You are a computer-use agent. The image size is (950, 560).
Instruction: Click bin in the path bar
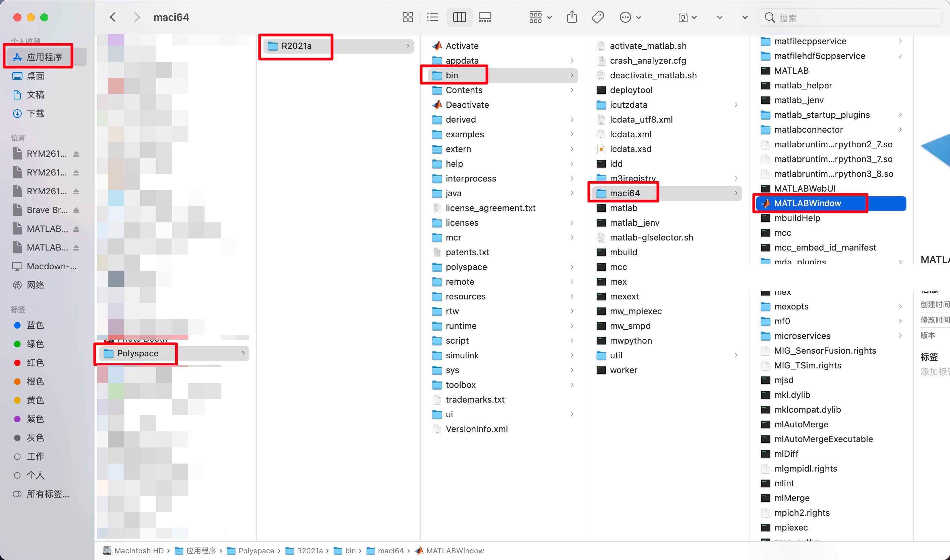click(345, 551)
